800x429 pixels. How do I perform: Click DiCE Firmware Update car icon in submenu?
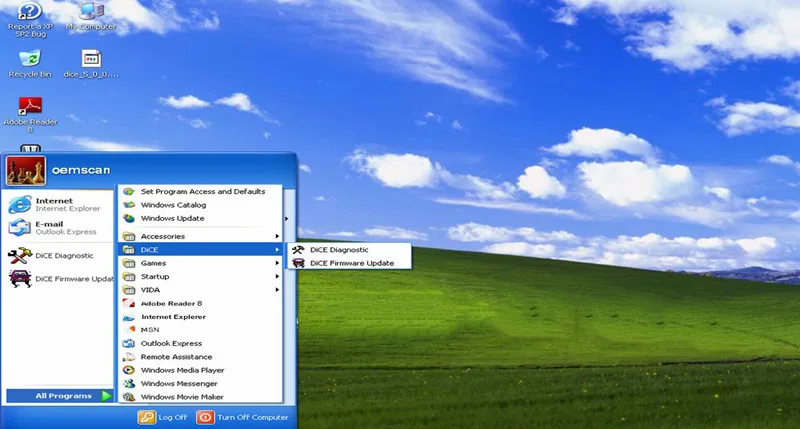[x=298, y=263]
